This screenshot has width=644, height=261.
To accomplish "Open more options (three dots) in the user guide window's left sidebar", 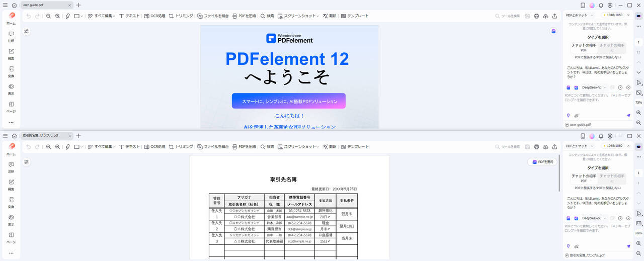I will 11,122.
